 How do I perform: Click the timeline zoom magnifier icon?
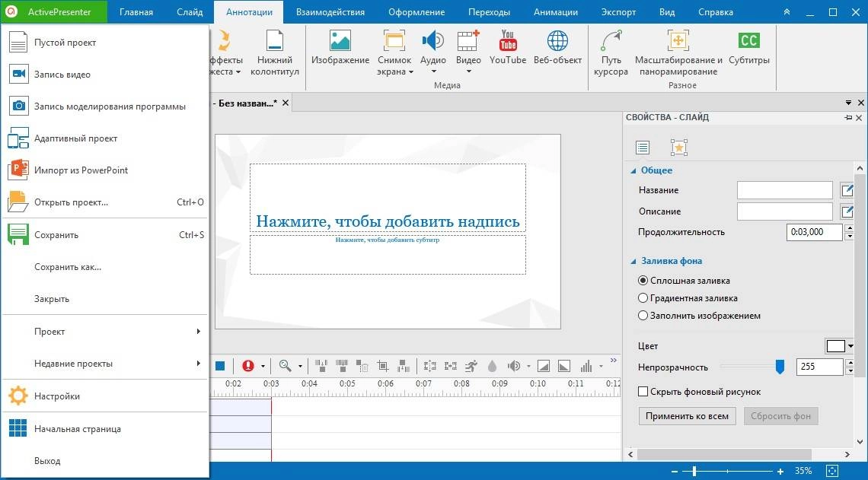tap(285, 366)
